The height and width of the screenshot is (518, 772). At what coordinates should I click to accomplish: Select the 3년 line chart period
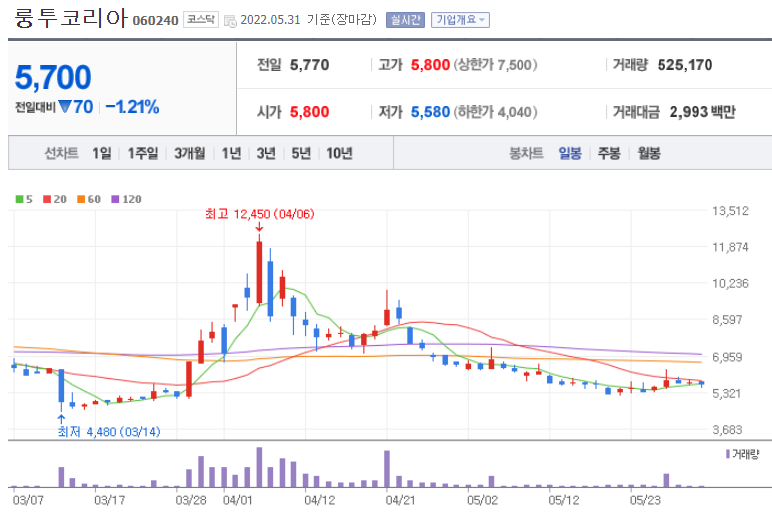pyautogui.click(x=266, y=153)
